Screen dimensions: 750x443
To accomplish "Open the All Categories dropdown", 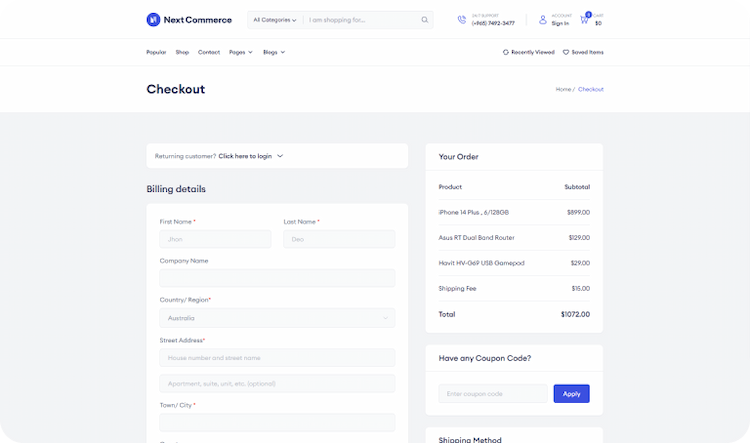I will tap(274, 20).
